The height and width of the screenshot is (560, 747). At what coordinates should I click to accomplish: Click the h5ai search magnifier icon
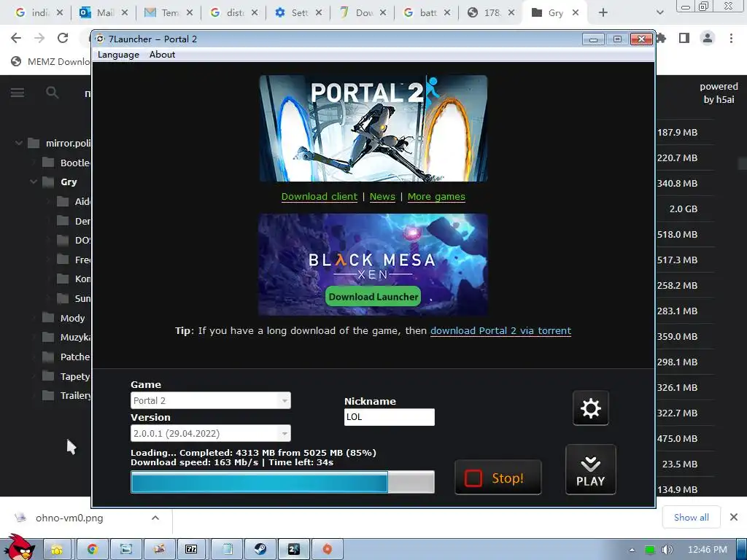(x=53, y=93)
